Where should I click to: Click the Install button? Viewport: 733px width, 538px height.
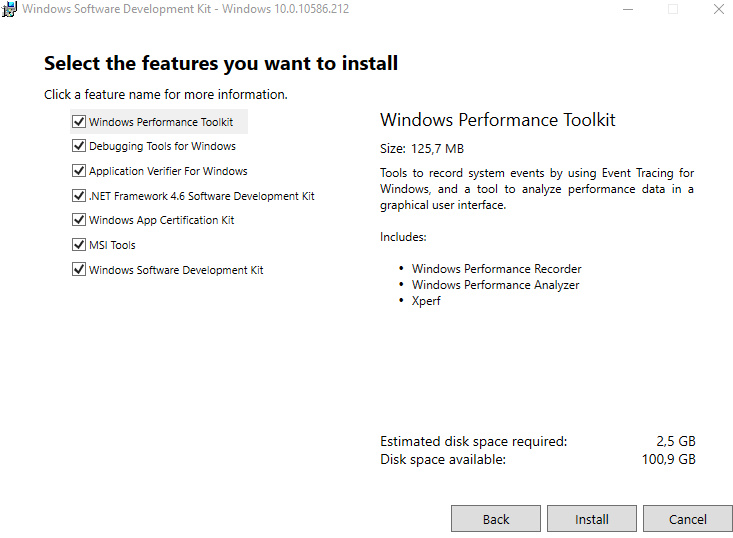click(x=592, y=518)
